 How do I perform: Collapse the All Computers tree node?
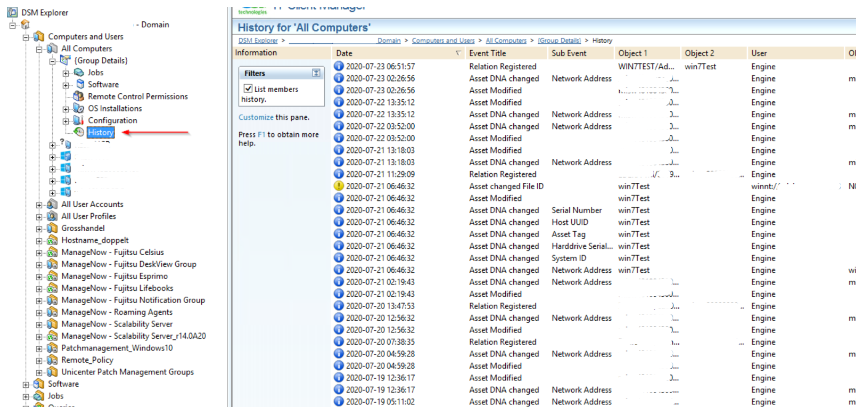point(39,48)
